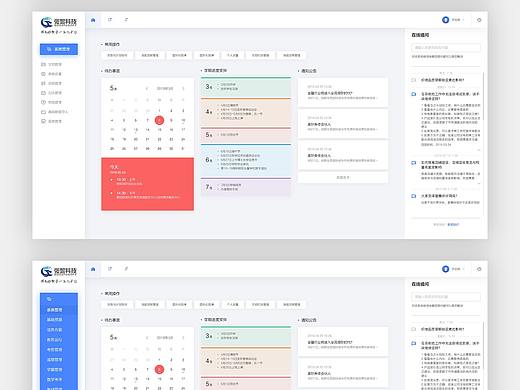Select seventh sidebar entry with monitor icon, upper screen
Viewport: 520px width, 390px height.
[x=51, y=121]
